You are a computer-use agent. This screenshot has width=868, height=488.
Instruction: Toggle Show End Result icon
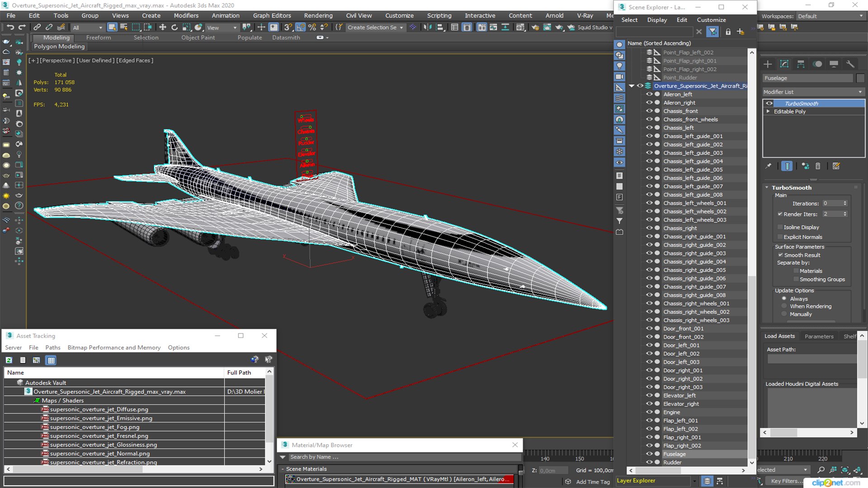tap(787, 166)
